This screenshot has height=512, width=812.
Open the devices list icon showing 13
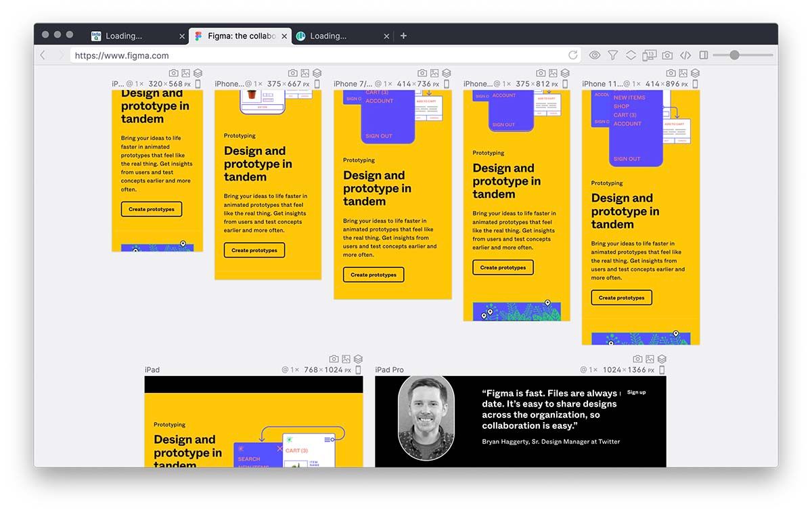[x=649, y=55]
